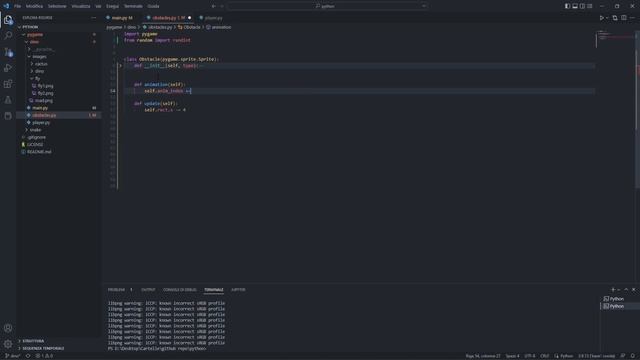
Task: Open the Manage settings gear
Action: [x=8, y=344]
